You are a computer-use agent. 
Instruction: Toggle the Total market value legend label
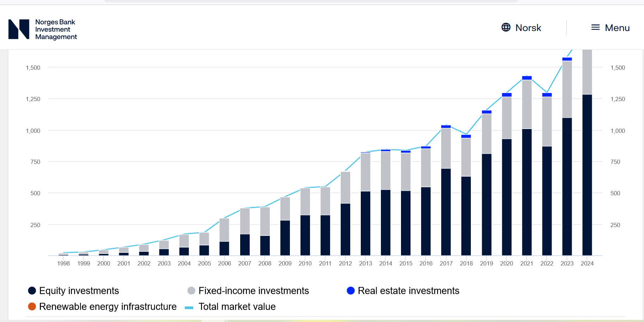[237, 306]
